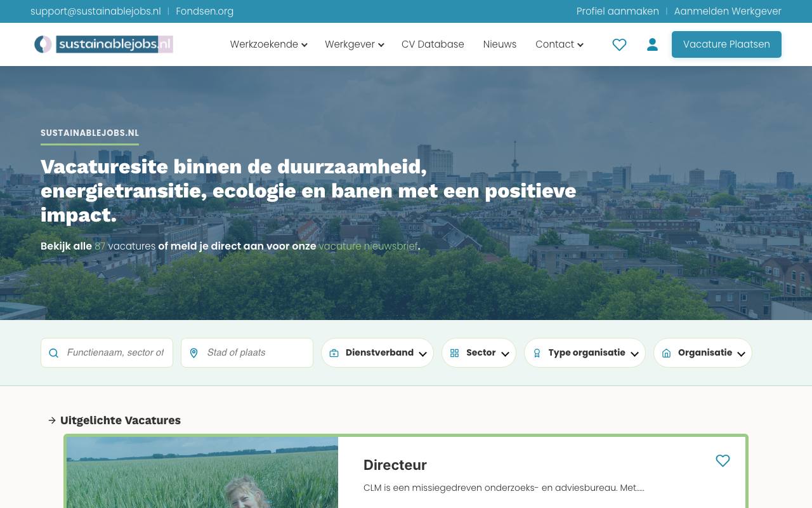
Task: Open the Nieuws page
Action: tap(500, 44)
